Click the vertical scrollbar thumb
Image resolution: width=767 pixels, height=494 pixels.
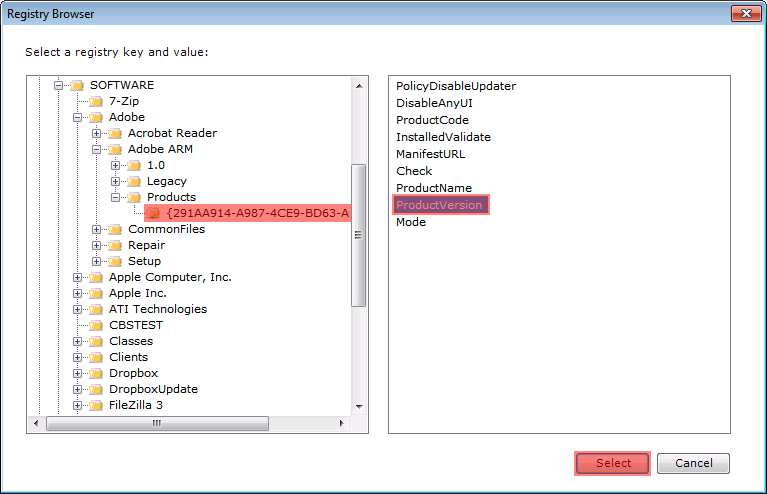[359, 235]
